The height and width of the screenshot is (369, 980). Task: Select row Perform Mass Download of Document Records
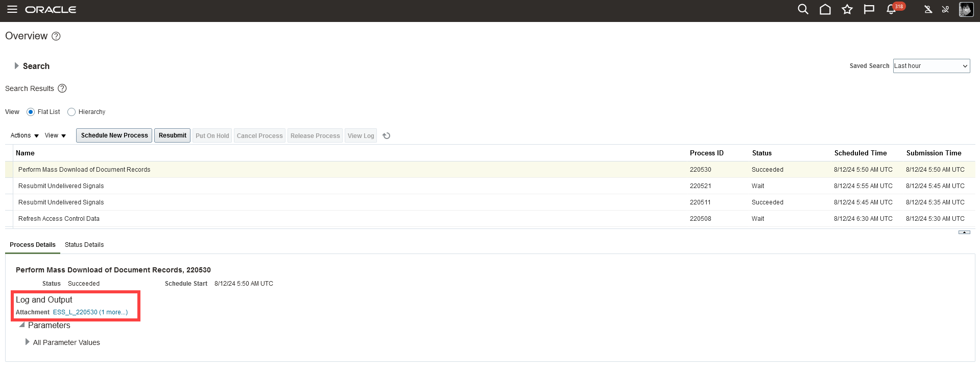click(490, 170)
